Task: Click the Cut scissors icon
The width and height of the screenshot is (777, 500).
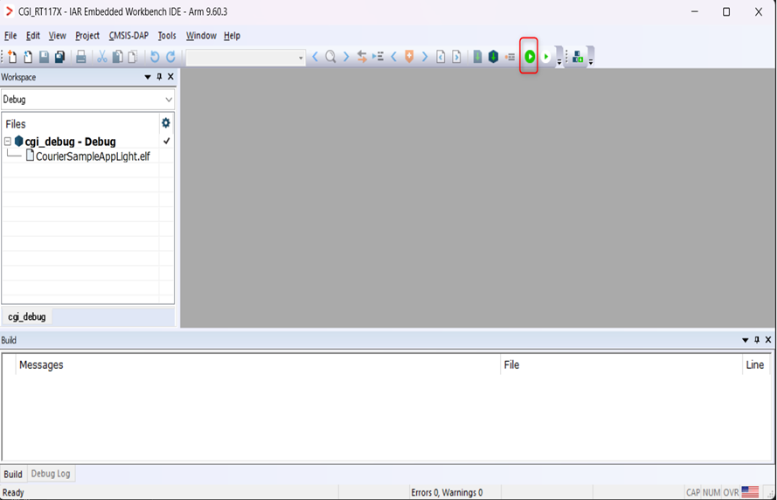Action: coord(102,57)
